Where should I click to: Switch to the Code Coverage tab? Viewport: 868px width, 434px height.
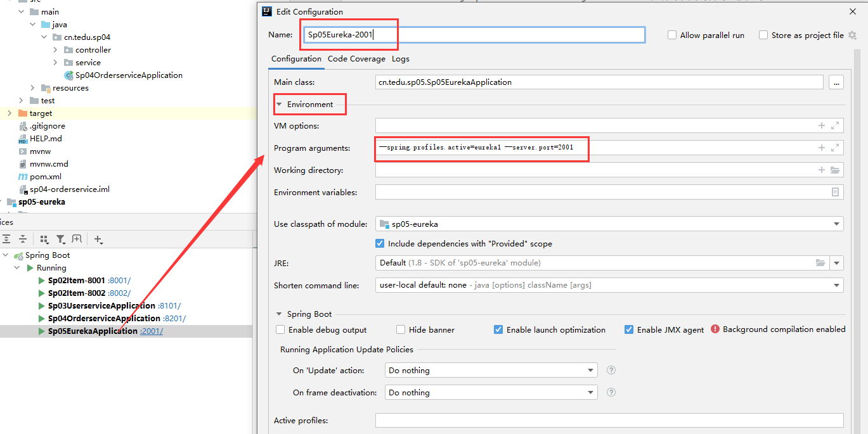point(356,58)
